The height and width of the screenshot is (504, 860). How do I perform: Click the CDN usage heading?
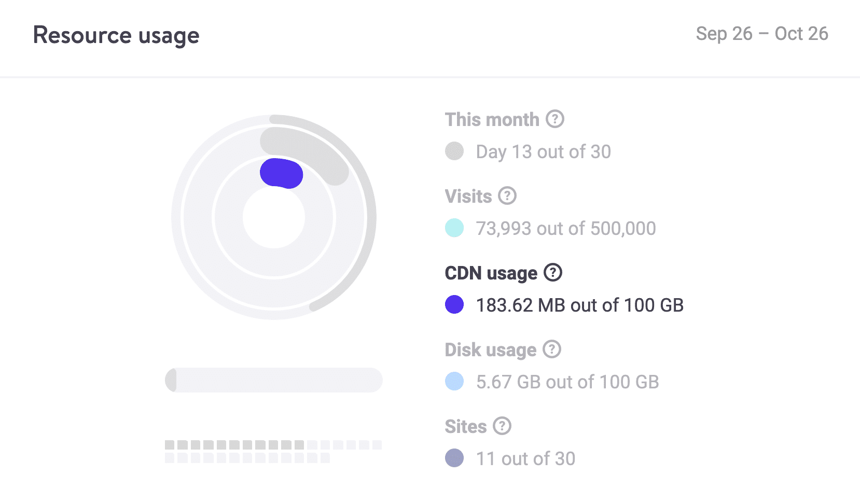pyautogui.click(x=491, y=273)
